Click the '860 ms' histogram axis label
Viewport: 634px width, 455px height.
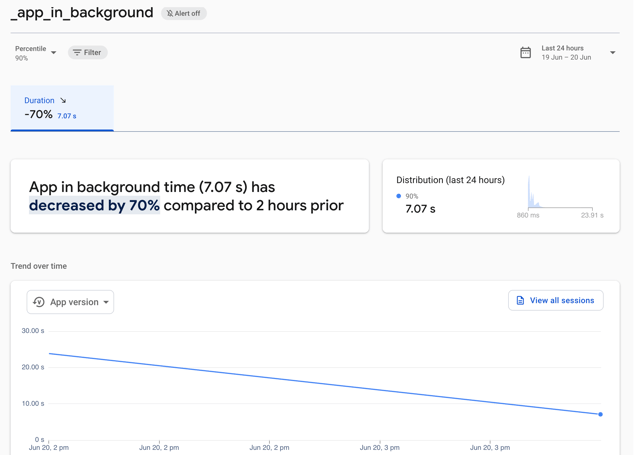528,215
